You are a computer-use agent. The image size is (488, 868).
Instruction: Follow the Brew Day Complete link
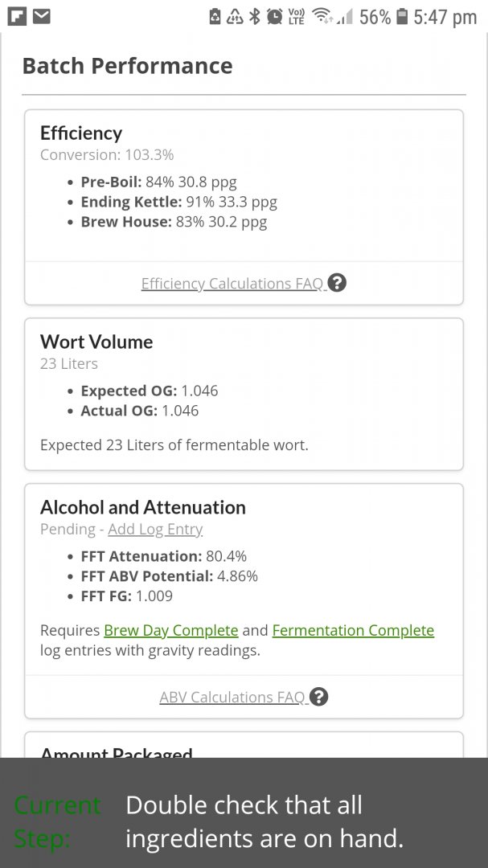171,631
